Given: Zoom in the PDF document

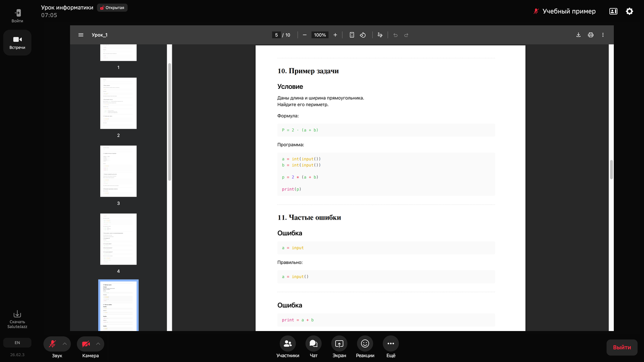Looking at the screenshot, I should tap(335, 35).
